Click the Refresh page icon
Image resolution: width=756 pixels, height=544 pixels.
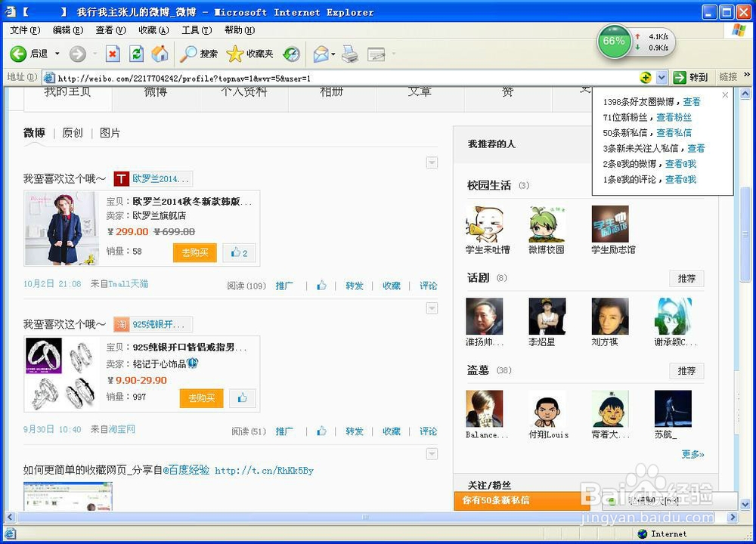(136, 54)
